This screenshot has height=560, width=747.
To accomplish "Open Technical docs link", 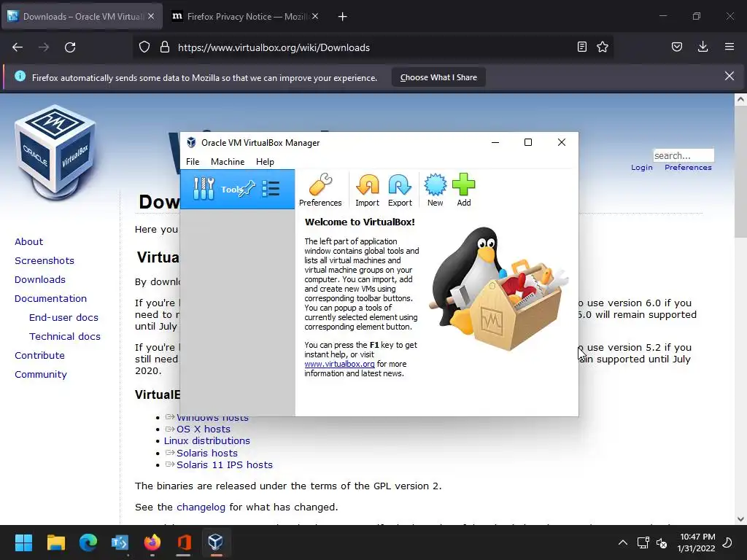I will click(x=65, y=337).
